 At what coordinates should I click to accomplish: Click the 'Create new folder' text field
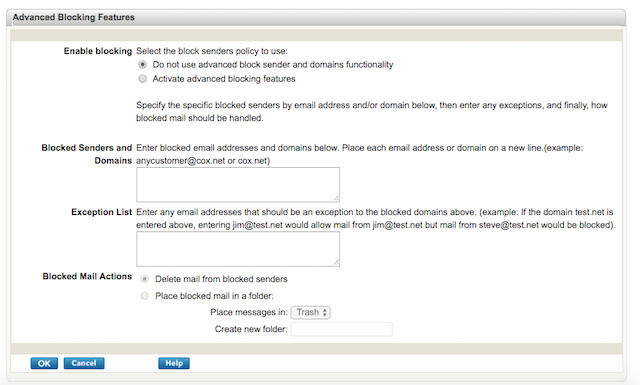pyautogui.click(x=342, y=329)
